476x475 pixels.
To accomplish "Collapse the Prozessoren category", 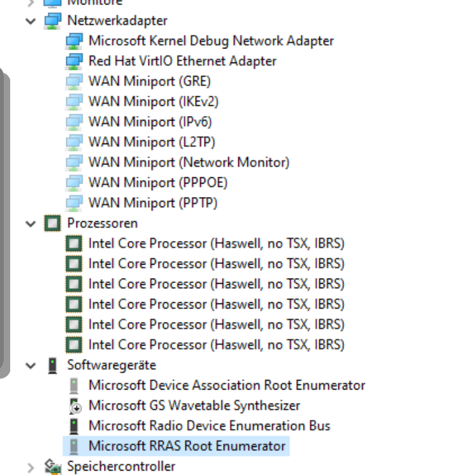I will tap(31, 224).
